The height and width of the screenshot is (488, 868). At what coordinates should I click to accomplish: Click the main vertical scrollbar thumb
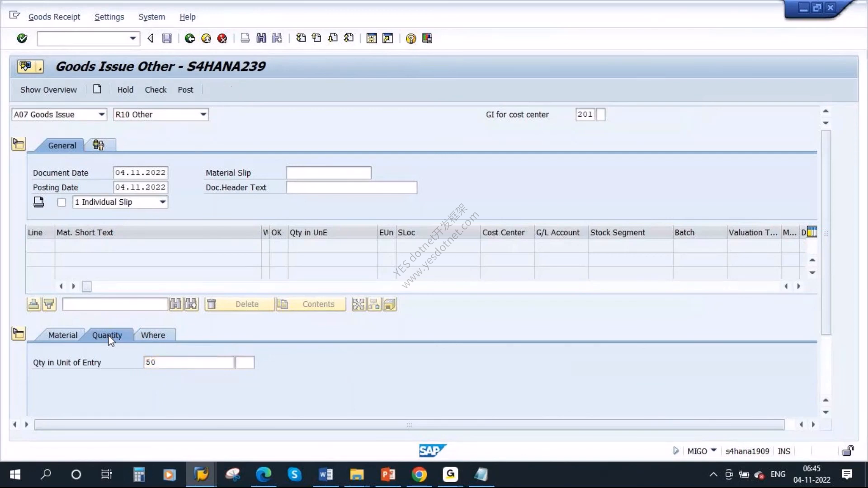[826, 232]
